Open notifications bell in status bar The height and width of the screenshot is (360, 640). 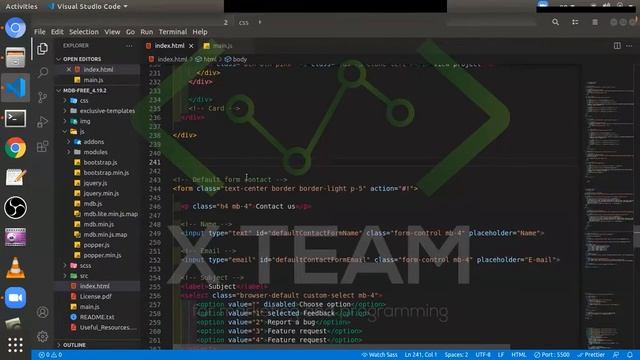coord(630,355)
